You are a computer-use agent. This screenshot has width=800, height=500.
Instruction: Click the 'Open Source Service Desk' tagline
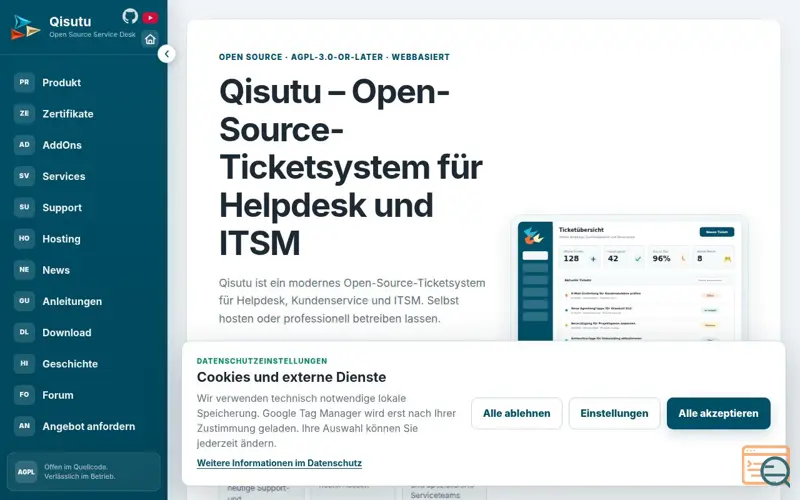pos(92,35)
